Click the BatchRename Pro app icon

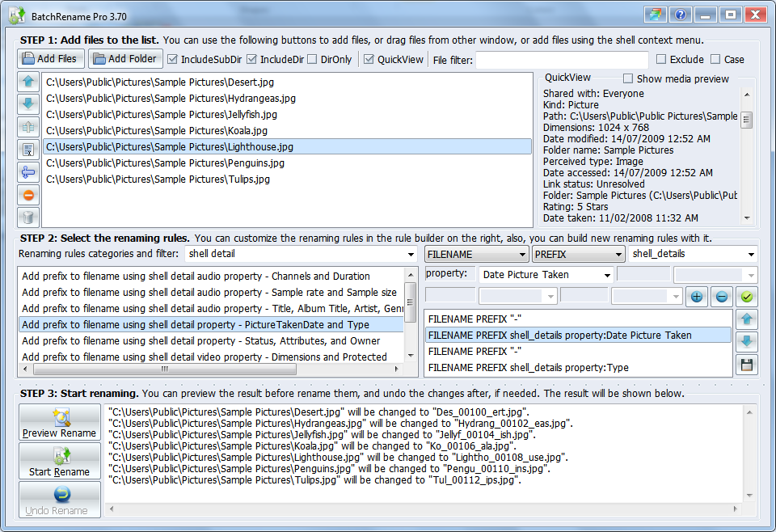click(x=16, y=16)
